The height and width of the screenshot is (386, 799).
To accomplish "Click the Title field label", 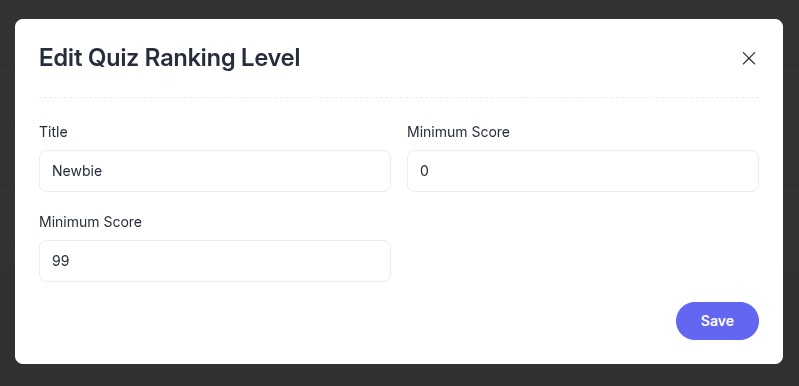I will 53,132.
